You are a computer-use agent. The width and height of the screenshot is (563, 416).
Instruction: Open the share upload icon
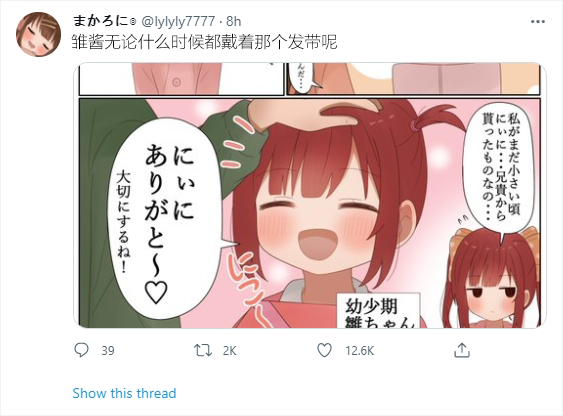point(462,350)
